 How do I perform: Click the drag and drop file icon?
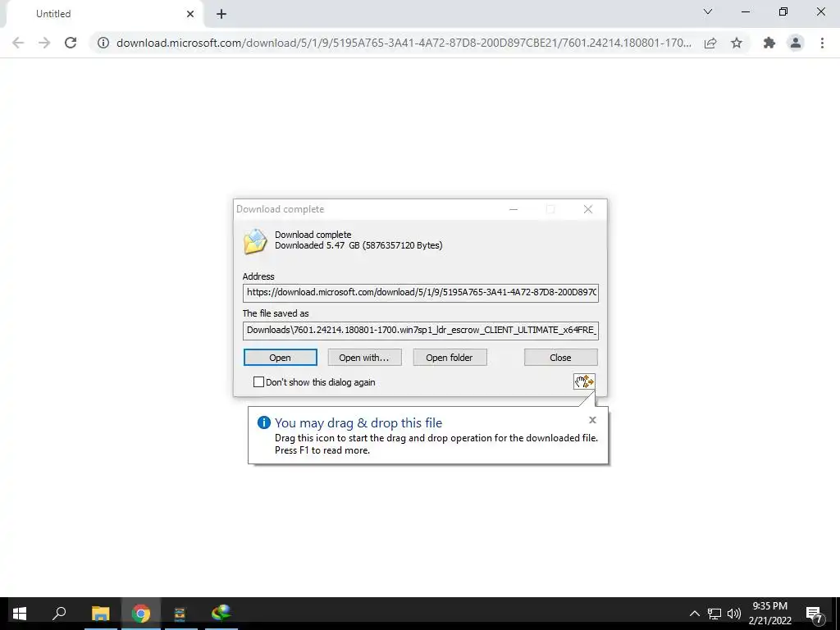coord(584,381)
